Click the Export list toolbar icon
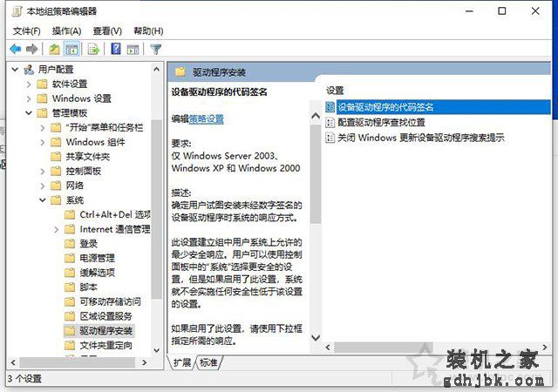This screenshot has height=392, width=558. (x=93, y=49)
